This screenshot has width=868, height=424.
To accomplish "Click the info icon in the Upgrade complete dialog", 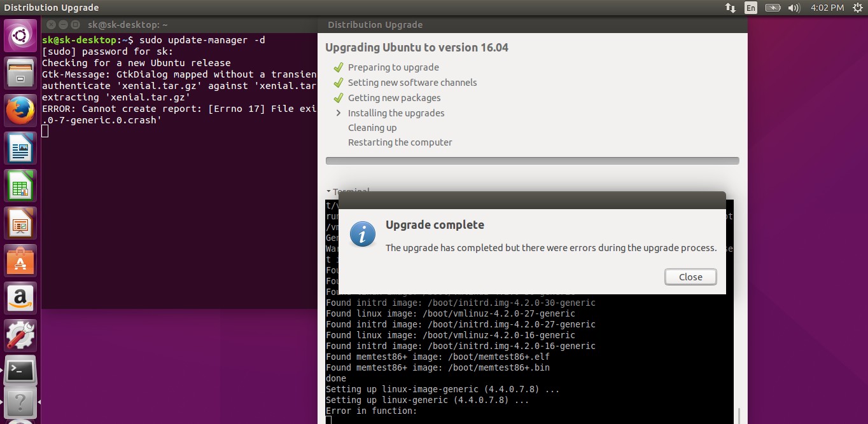I will pyautogui.click(x=363, y=235).
